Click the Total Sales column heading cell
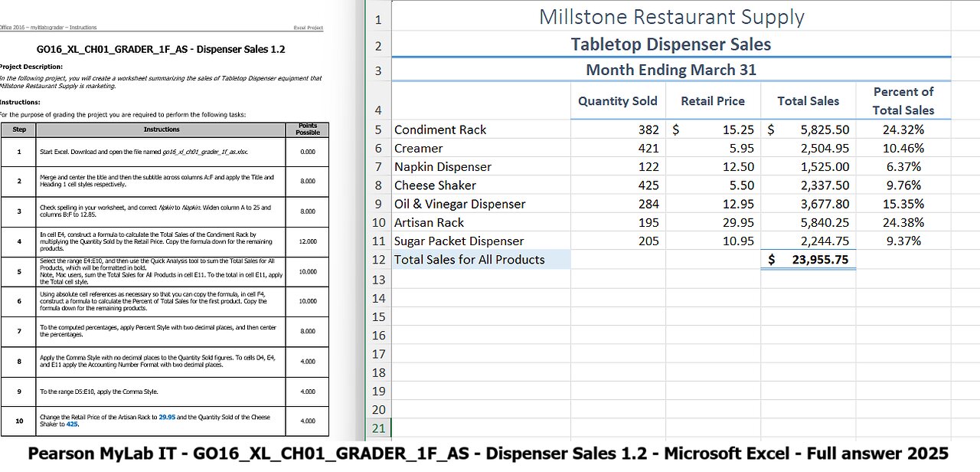The height and width of the screenshot is (472, 980). (808, 101)
